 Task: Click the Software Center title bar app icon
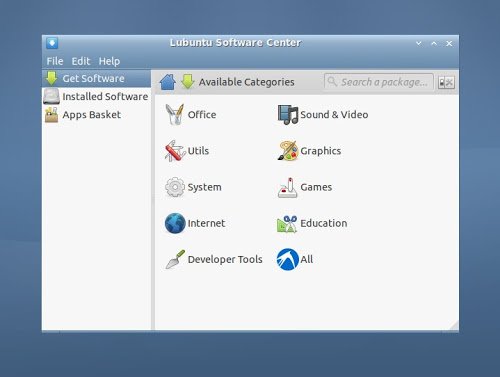point(52,43)
